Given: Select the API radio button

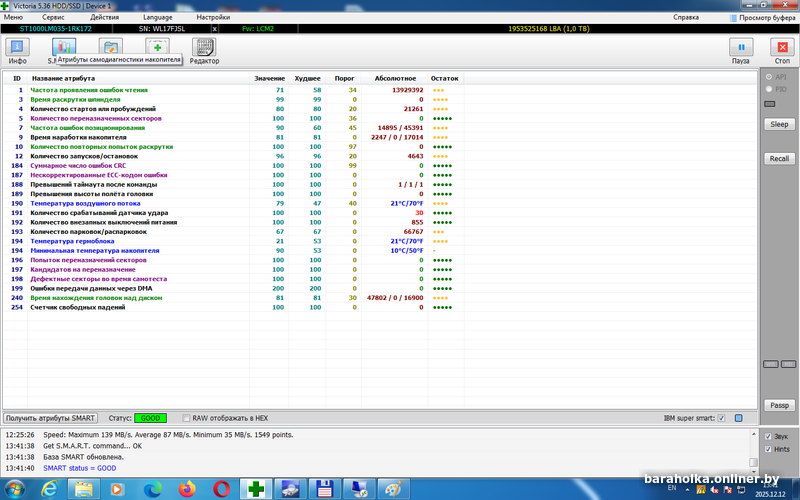Looking at the screenshot, I should [x=767, y=77].
